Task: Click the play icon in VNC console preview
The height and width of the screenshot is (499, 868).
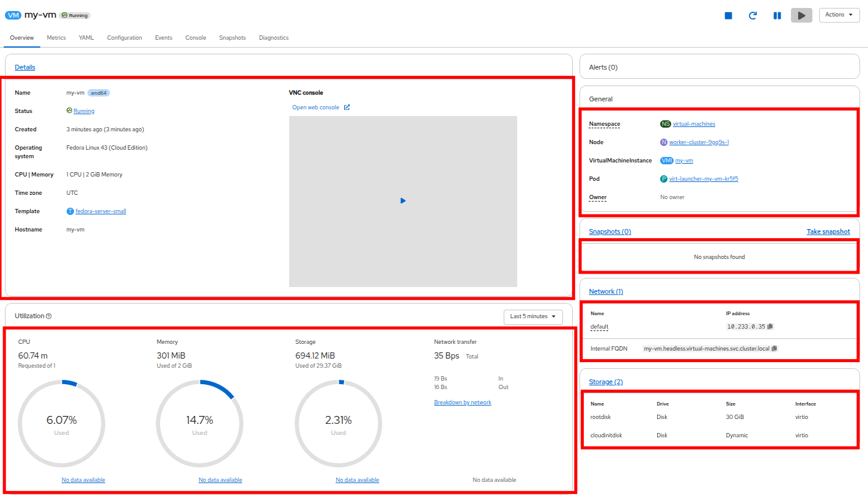Action: point(403,201)
